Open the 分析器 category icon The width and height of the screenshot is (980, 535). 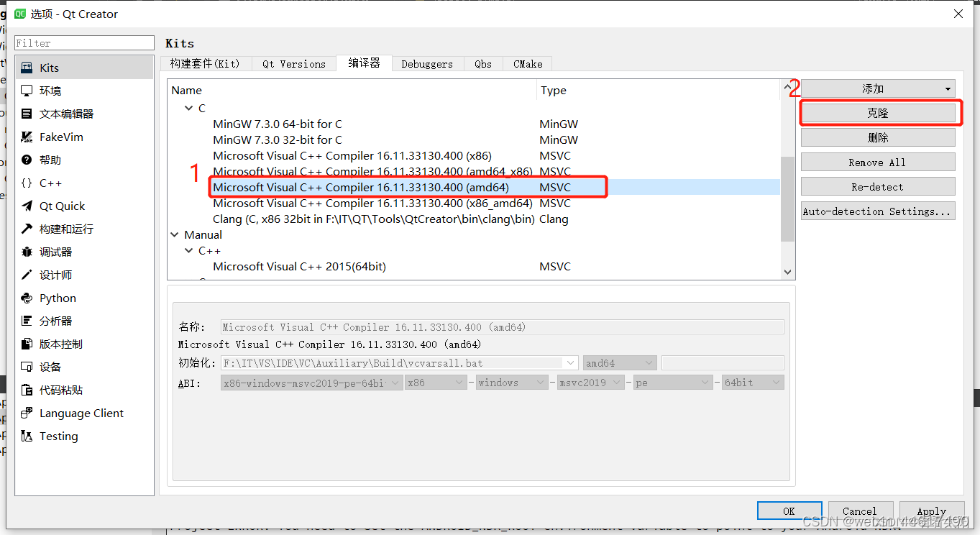click(x=27, y=321)
